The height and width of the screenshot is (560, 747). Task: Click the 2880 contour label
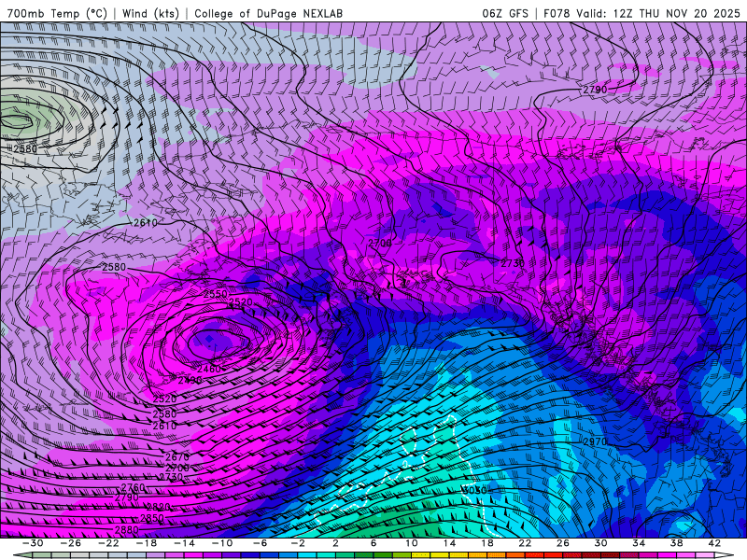click(x=127, y=529)
